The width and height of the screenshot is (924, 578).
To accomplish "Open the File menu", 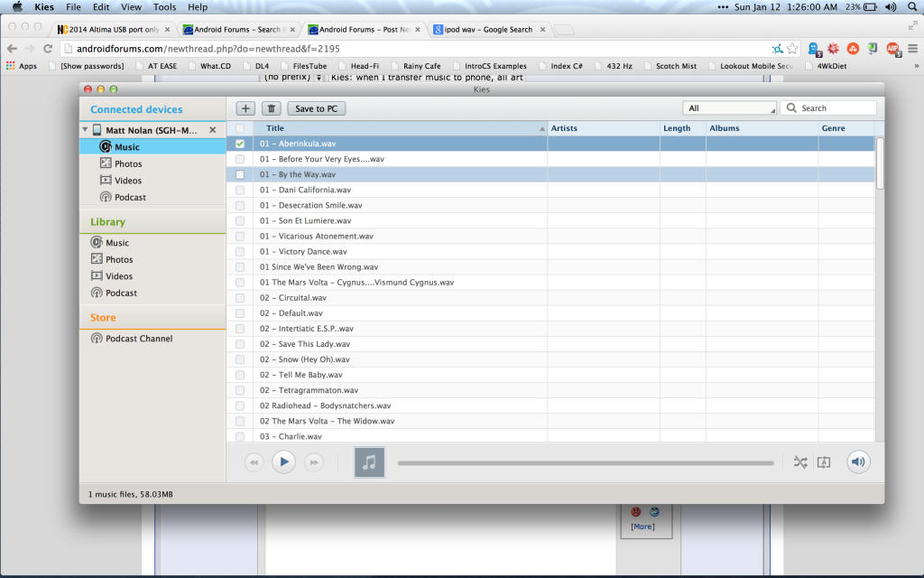I will click(x=74, y=7).
